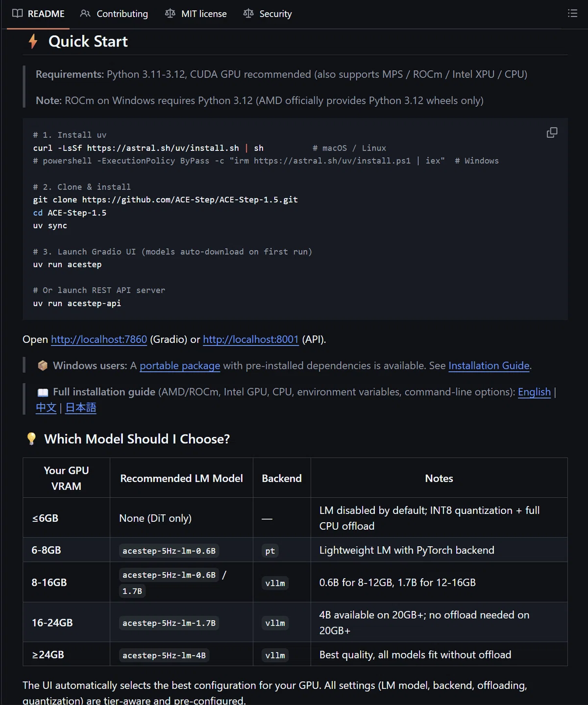The image size is (588, 705).
Task: Click the 'cd ACE-Step-1.5' command line
Action: pos(70,213)
